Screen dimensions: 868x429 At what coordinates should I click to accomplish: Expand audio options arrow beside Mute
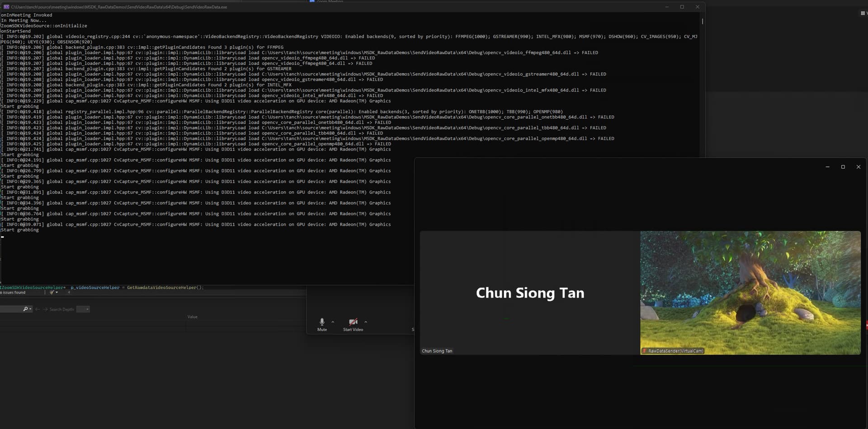click(x=333, y=322)
